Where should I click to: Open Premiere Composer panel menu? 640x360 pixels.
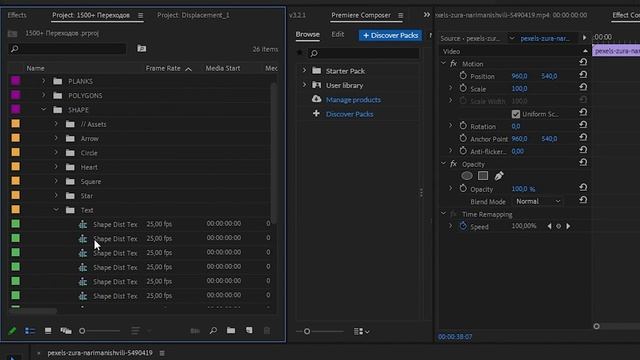401,16
